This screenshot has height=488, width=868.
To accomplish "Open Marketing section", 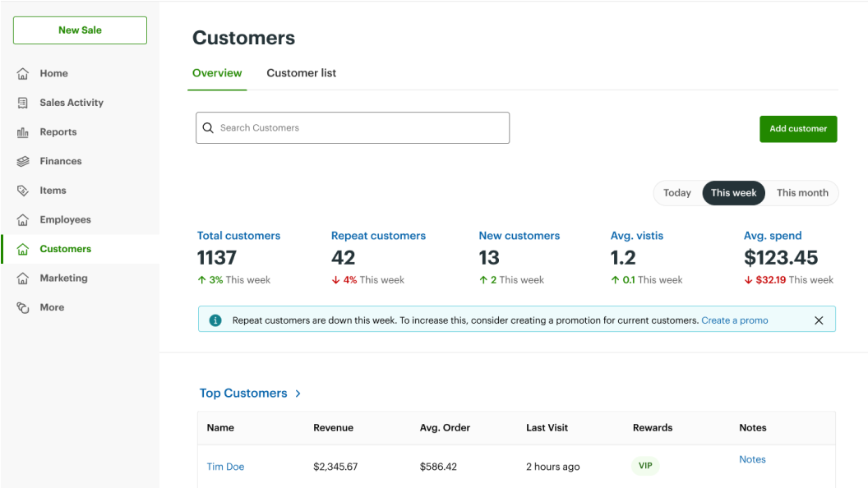I will 63,279.
